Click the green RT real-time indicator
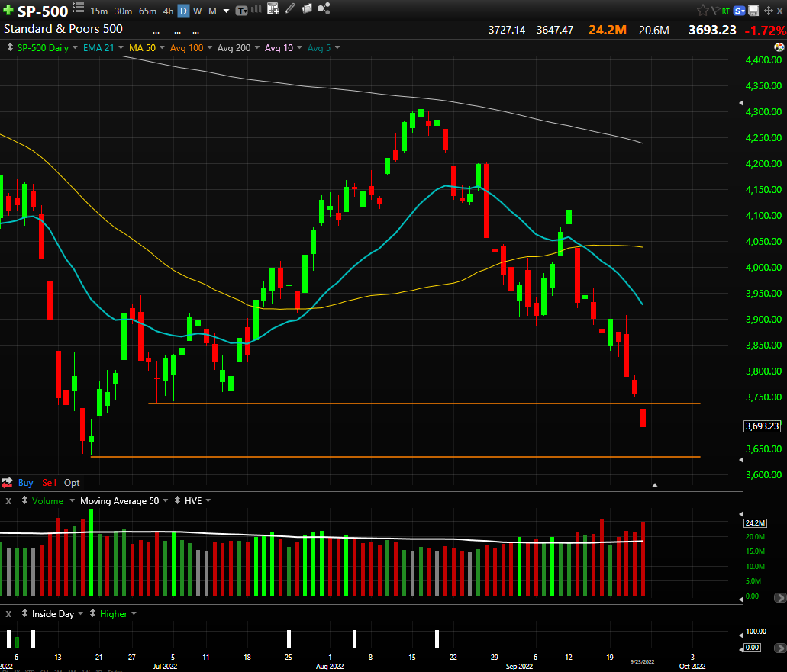 [726, 11]
